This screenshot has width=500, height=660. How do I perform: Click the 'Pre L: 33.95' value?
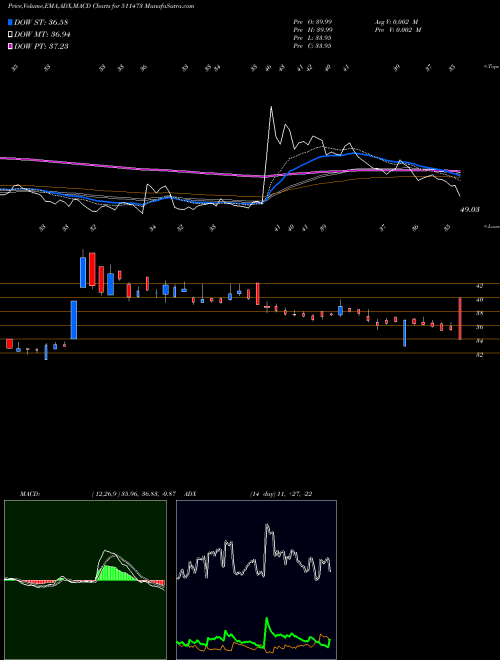coord(312,38)
